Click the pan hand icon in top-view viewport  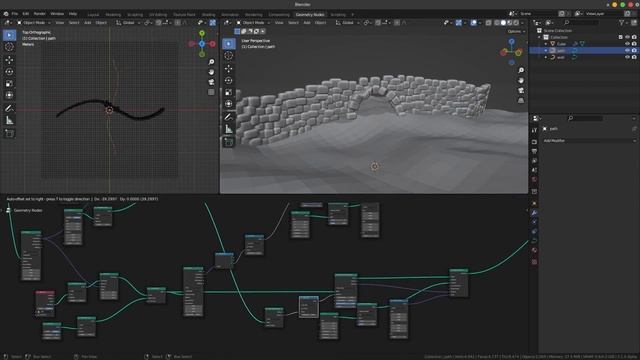[211, 72]
